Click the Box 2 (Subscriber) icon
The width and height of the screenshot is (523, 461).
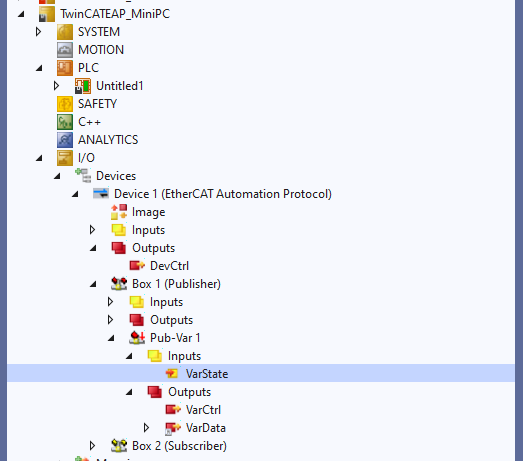(x=119, y=446)
